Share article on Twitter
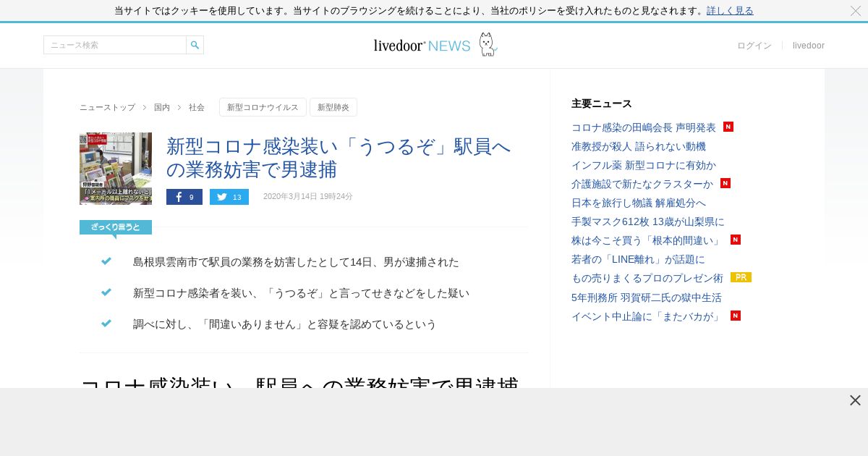This screenshot has height=456, width=868. click(229, 197)
